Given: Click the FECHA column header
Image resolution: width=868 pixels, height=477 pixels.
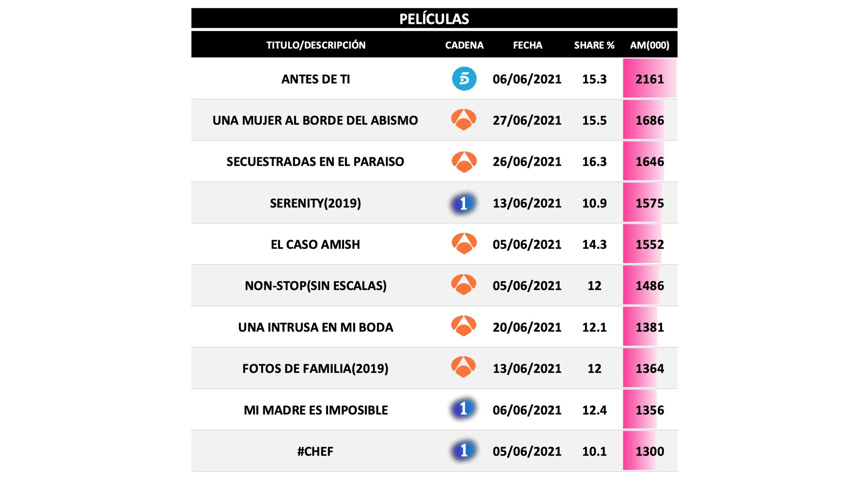Looking at the screenshot, I should 527,45.
